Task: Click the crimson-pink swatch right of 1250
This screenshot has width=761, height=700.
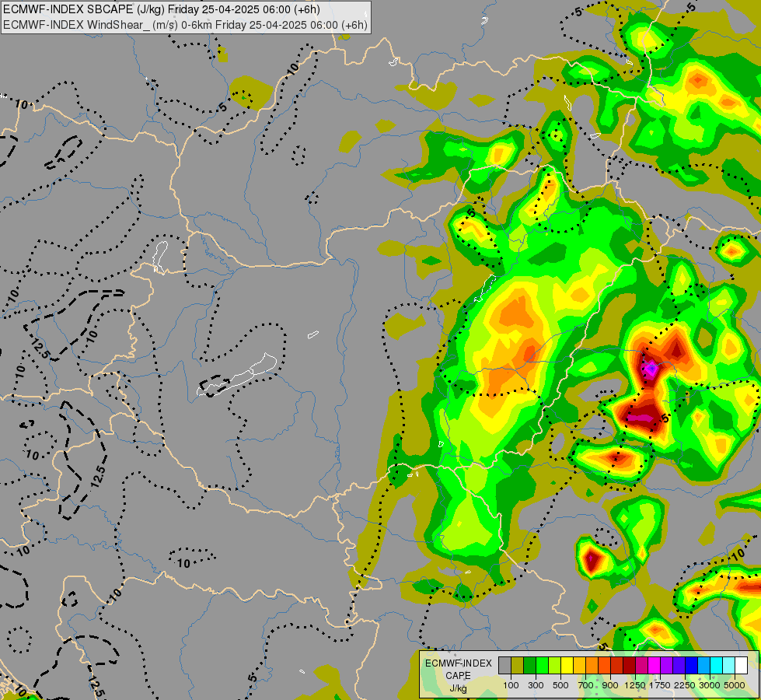Action: [641, 665]
